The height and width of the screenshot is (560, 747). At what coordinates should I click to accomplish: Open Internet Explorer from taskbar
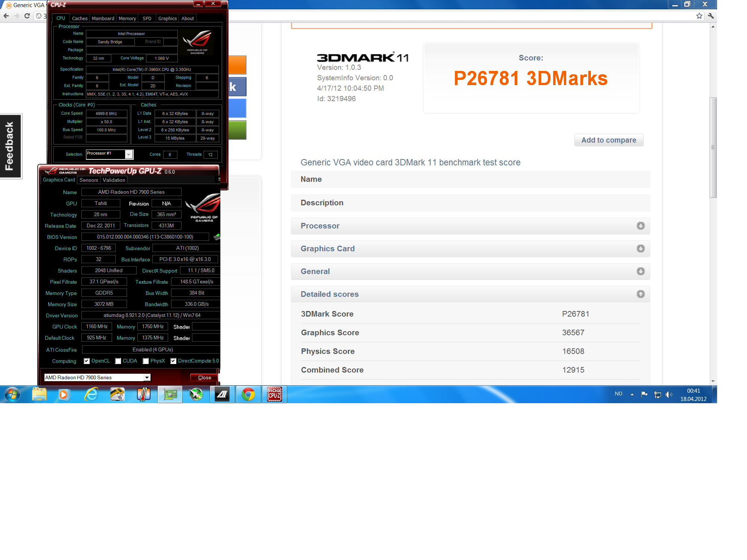point(92,394)
